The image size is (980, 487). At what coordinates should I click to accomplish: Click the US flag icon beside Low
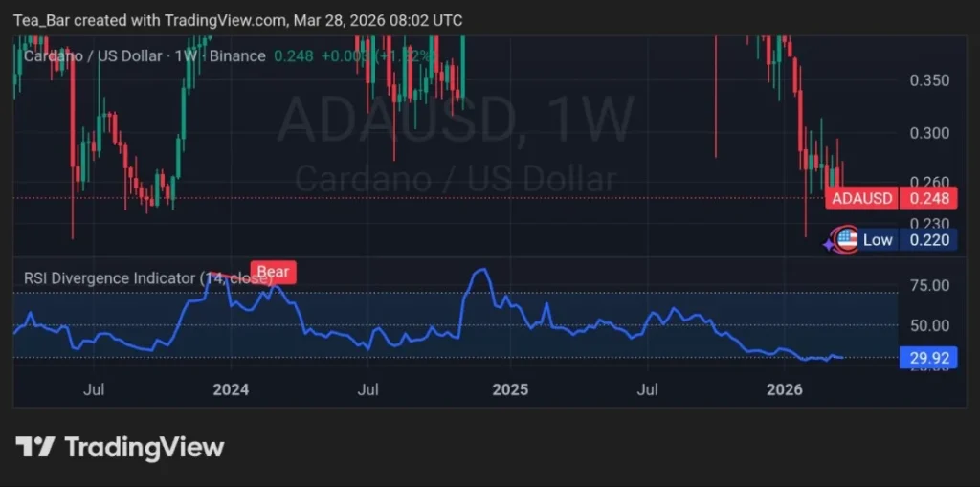[x=847, y=240]
